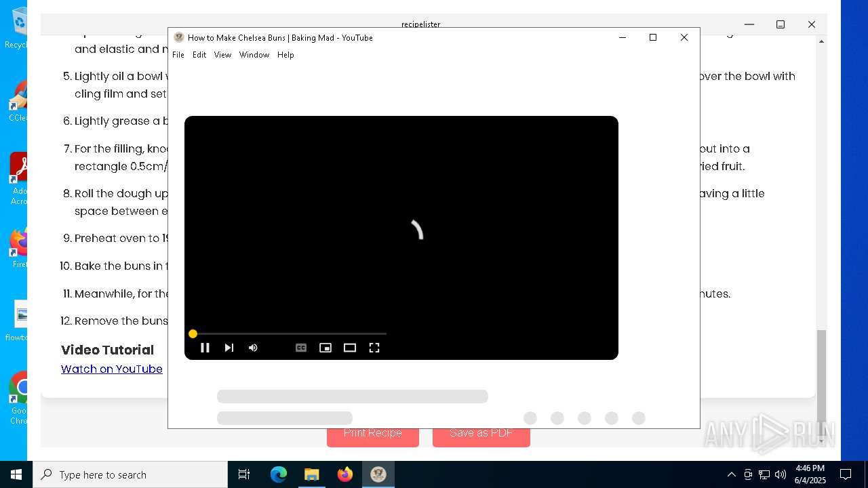Launch Firefox from the taskbar

pos(345,474)
